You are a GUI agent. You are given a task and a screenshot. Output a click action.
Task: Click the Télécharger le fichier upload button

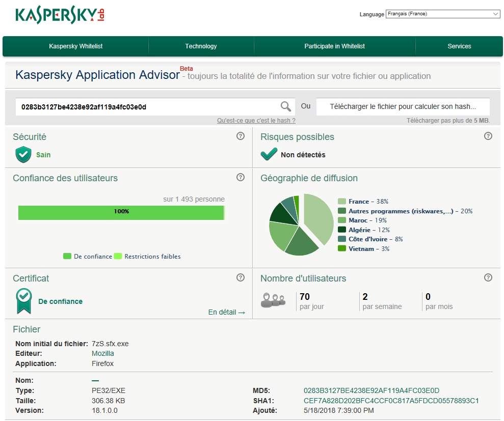tap(403, 107)
